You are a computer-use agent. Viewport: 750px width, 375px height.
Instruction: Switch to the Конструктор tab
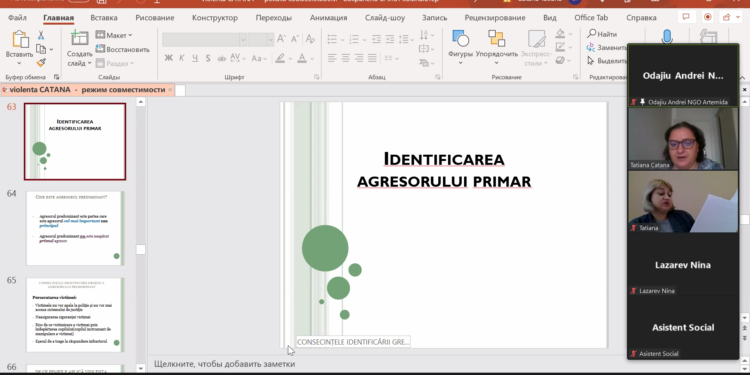click(215, 18)
